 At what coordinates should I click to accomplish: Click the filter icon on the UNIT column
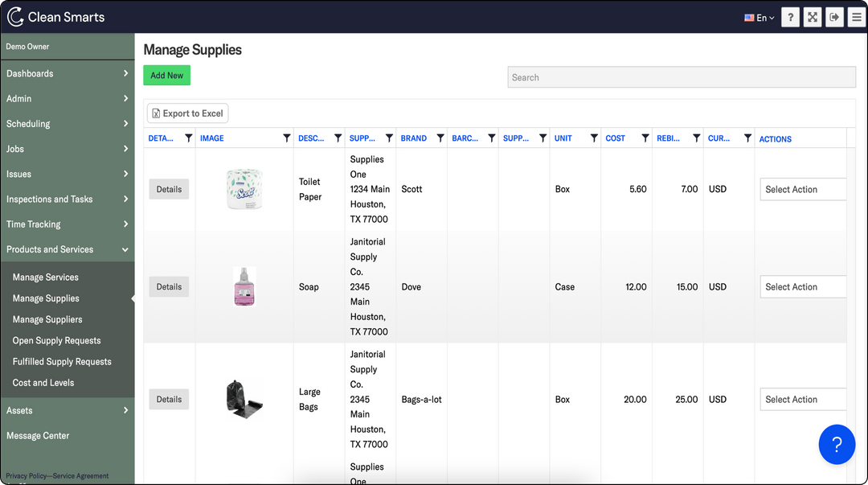(595, 138)
